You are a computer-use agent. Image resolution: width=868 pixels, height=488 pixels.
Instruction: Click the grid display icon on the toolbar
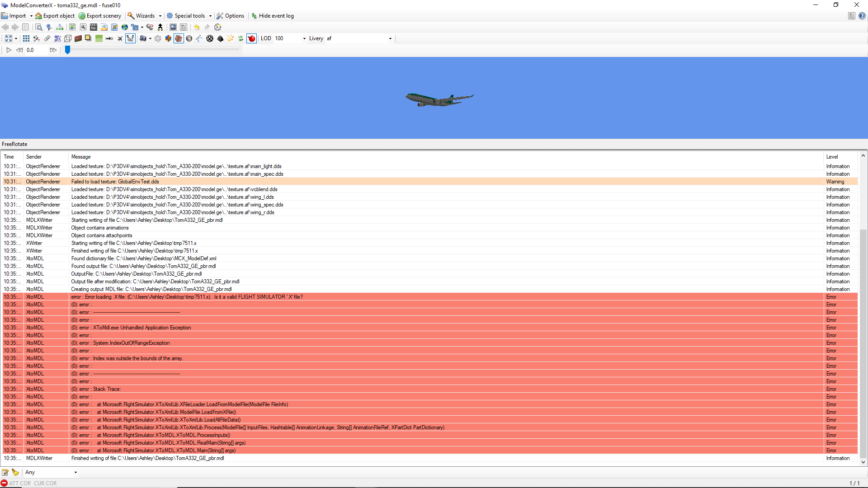(x=26, y=39)
